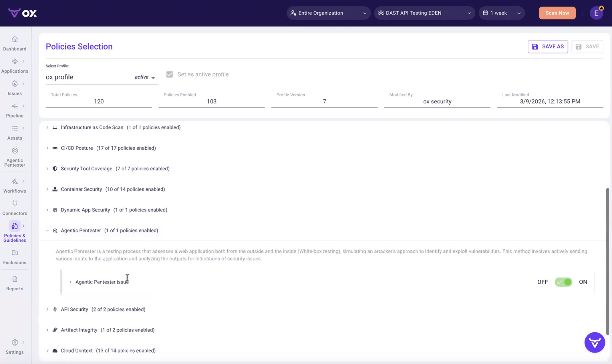Toggle the Agentic Pentester issue policy switch
Image resolution: width=612 pixels, height=364 pixels.
click(x=563, y=282)
